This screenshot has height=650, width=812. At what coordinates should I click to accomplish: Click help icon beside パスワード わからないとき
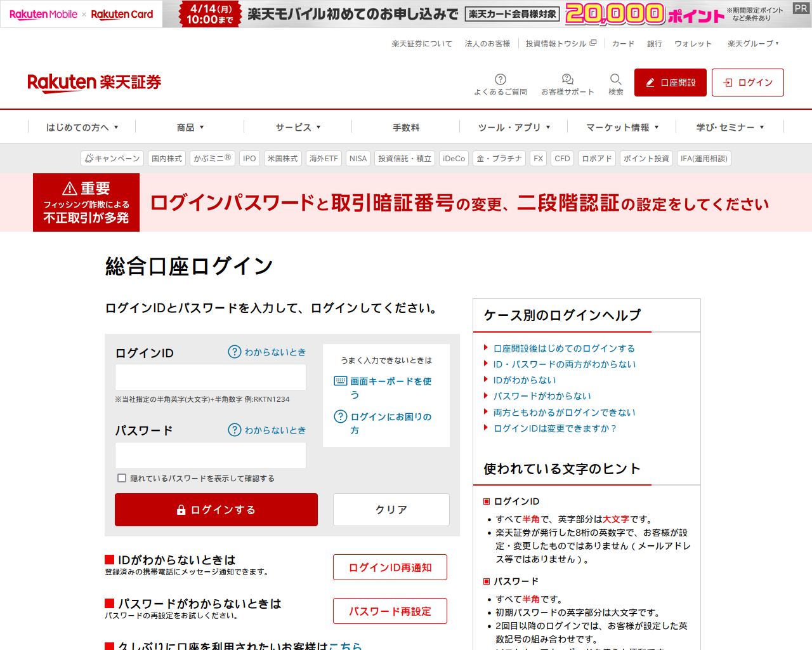click(235, 430)
